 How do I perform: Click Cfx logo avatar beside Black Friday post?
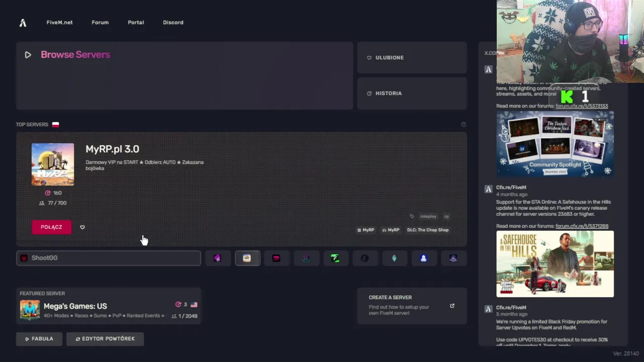(488, 309)
